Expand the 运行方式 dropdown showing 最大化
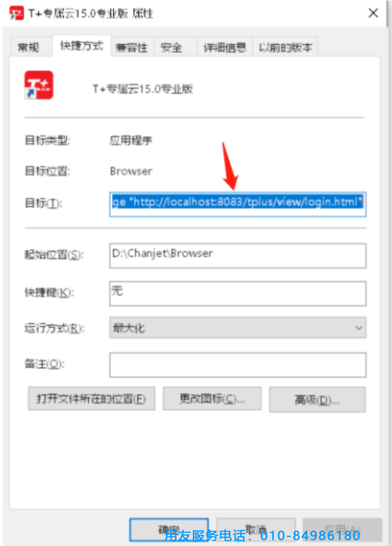This screenshot has height=546, width=392. click(237, 328)
